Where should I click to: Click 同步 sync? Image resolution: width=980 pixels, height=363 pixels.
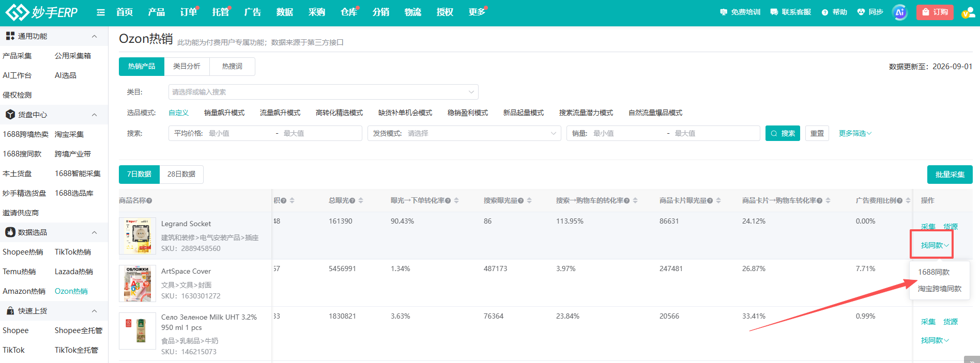[870, 12]
